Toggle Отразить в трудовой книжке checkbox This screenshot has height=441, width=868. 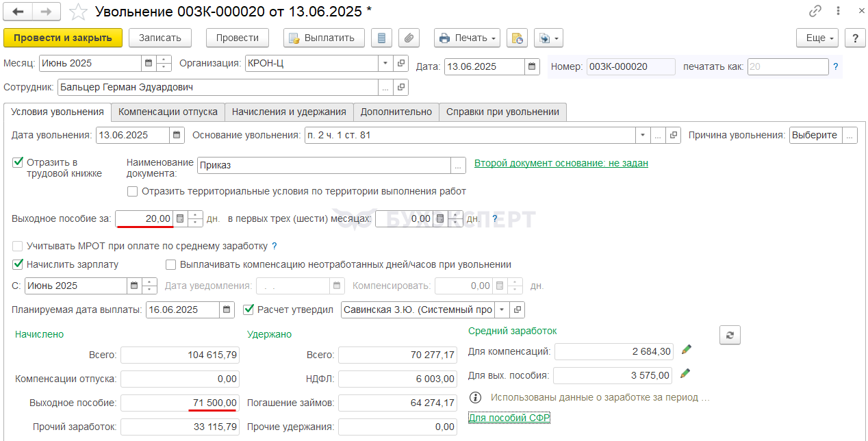(18, 162)
